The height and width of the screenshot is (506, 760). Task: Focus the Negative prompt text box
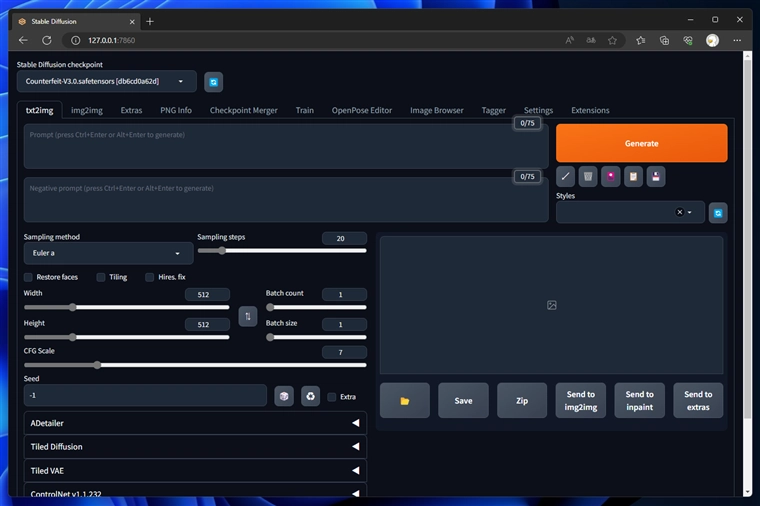[286, 200]
